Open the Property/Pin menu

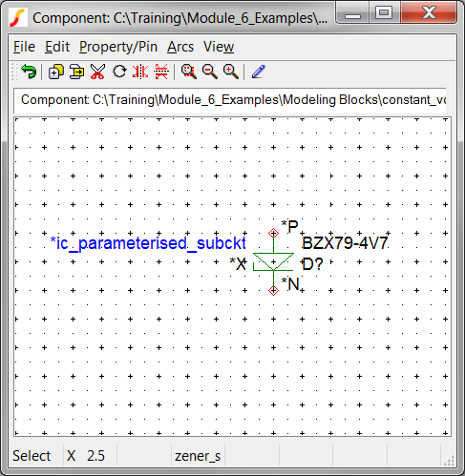click(118, 47)
